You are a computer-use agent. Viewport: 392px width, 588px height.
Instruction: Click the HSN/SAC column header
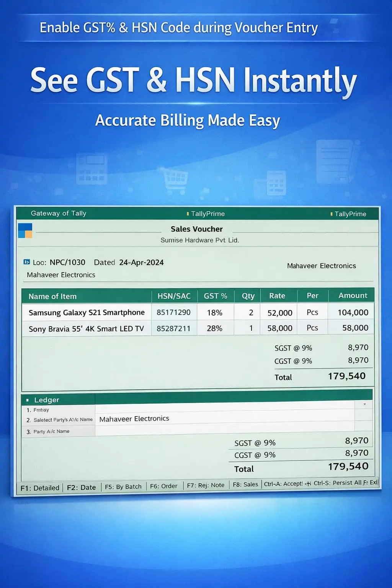[x=174, y=296]
